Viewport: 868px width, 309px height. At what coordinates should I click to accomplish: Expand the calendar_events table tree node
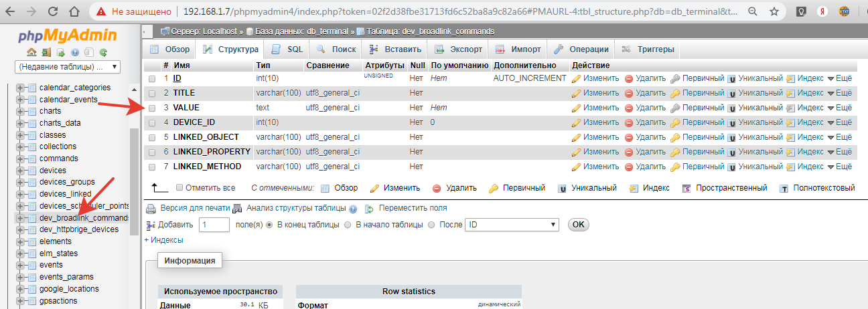click(20, 100)
